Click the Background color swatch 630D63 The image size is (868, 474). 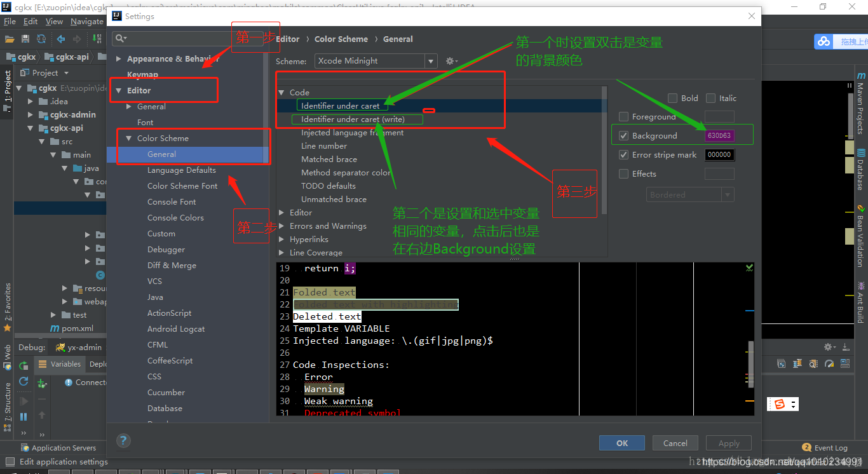719,135
